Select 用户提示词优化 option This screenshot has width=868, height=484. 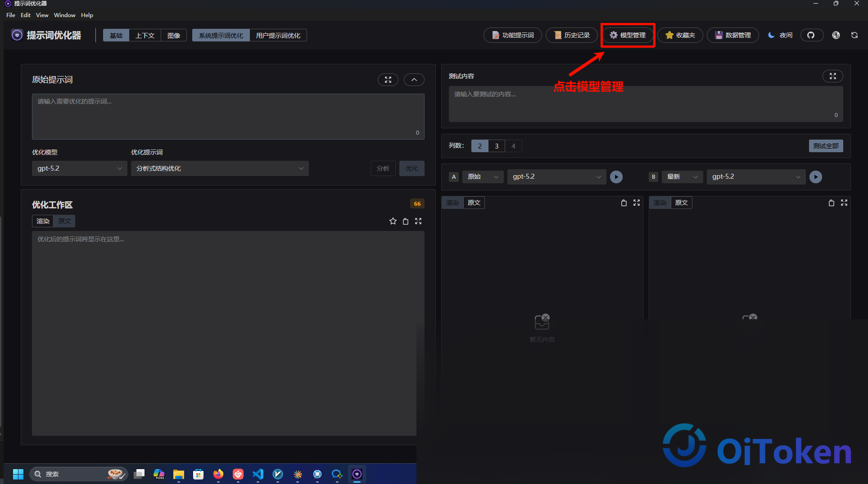pyautogui.click(x=278, y=35)
